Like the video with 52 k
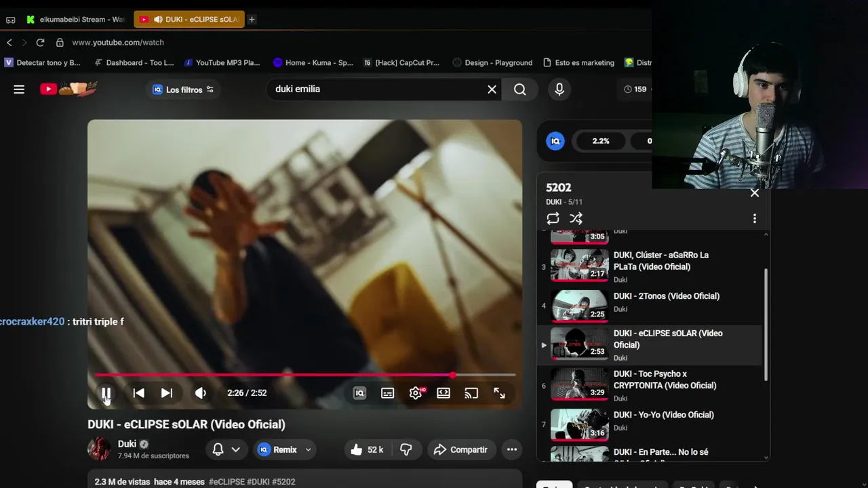The height and width of the screenshot is (488, 868). [x=367, y=449]
